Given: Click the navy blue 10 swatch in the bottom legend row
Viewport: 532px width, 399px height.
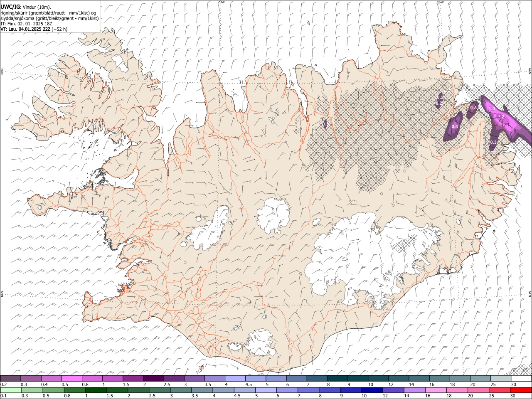Looking at the screenshot, I should coord(372,390).
